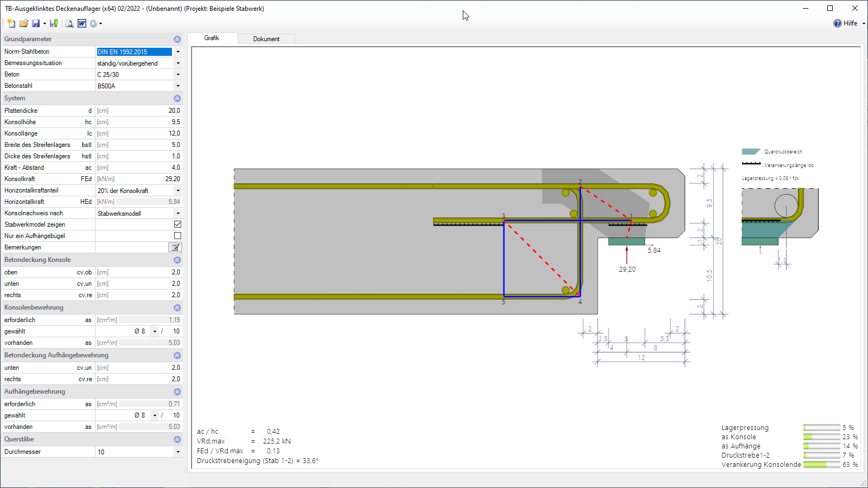Edit Betondeckung Konsole unten value
This screenshot has height=488, width=868.
pos(150,284)
